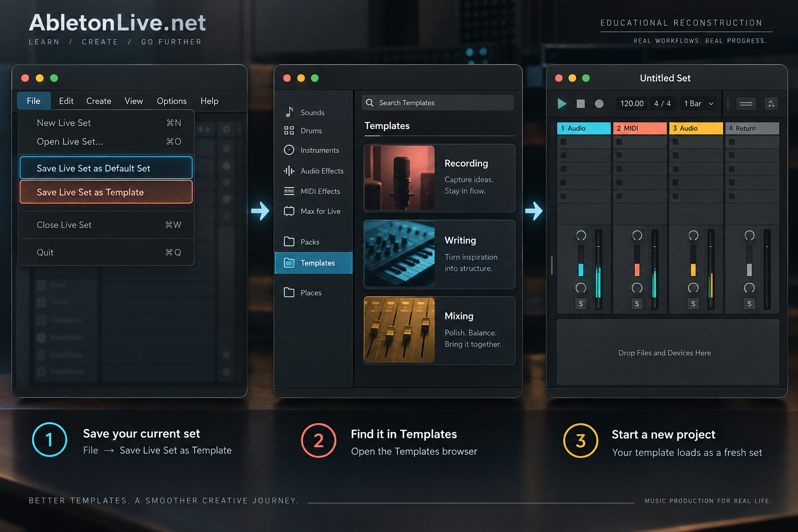Screen dimensions: 798x532
Task: Select the MIDI Effects category icon
Action: coord(289,191)
